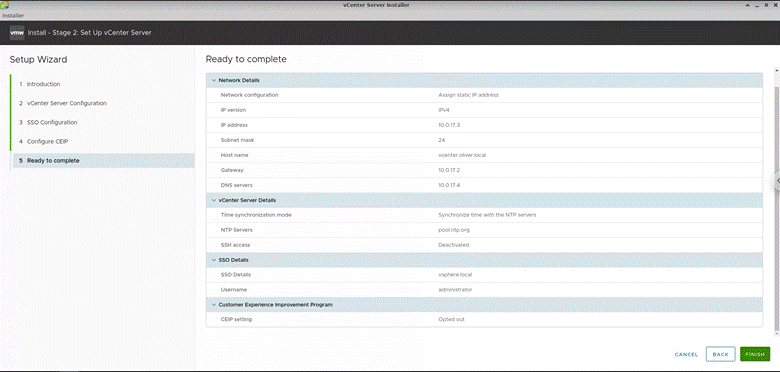Click the scrollbar up arrow
The image size is (780, 372).
pyautogui.click(x=777, y=70)
